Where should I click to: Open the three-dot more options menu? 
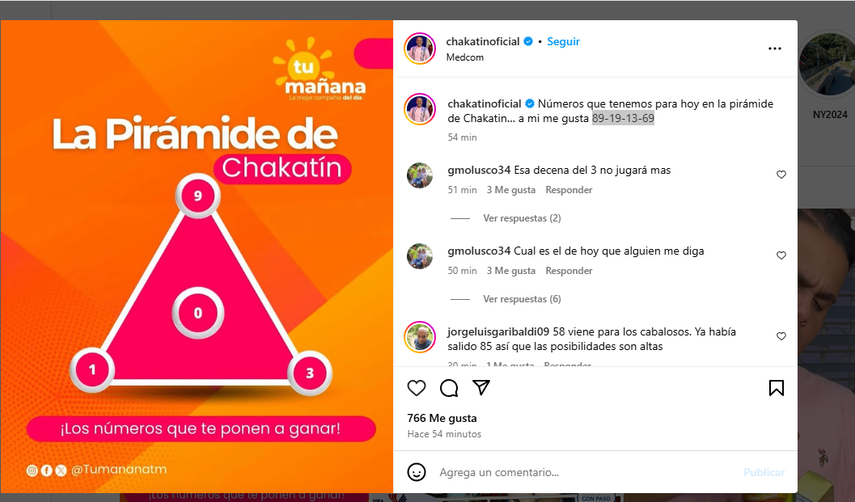coord(775,49)
